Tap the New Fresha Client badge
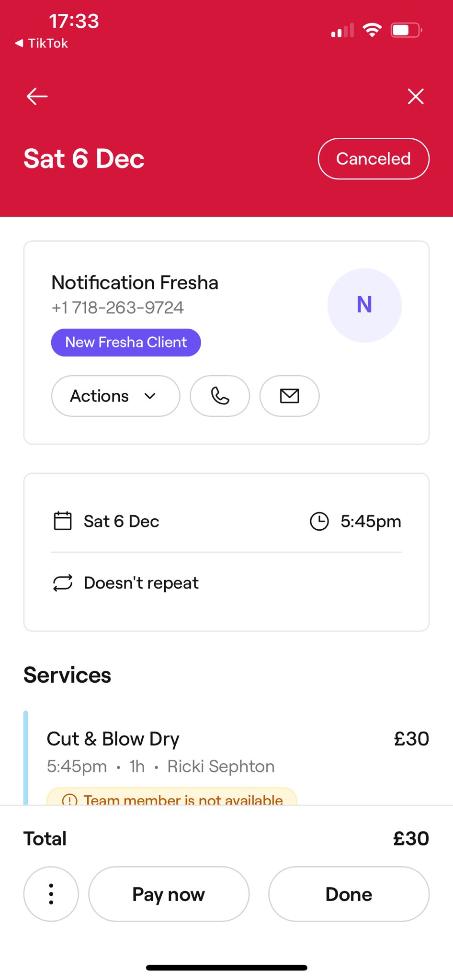Image resolution: width=453 pixels, height=980 pixels. point(126,342)
